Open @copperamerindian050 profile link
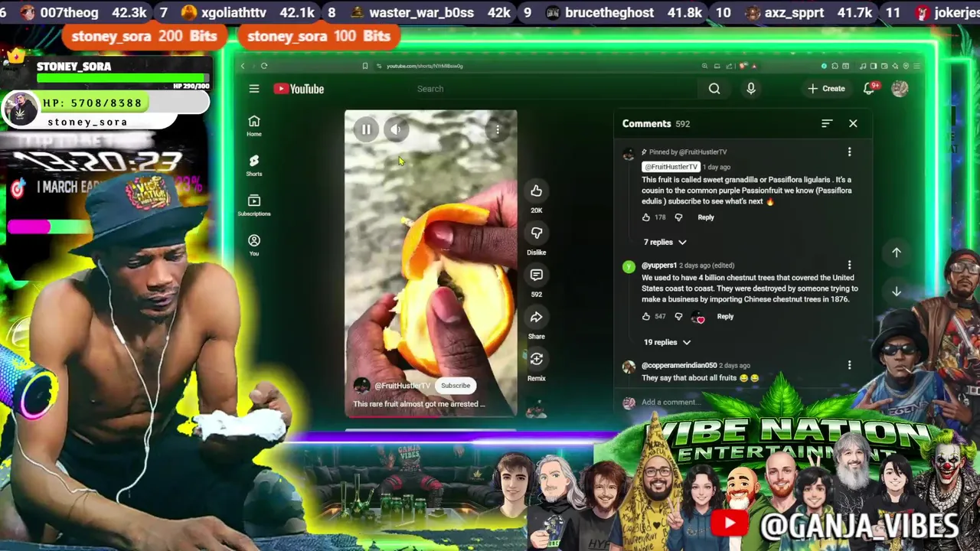 point(679,366)
